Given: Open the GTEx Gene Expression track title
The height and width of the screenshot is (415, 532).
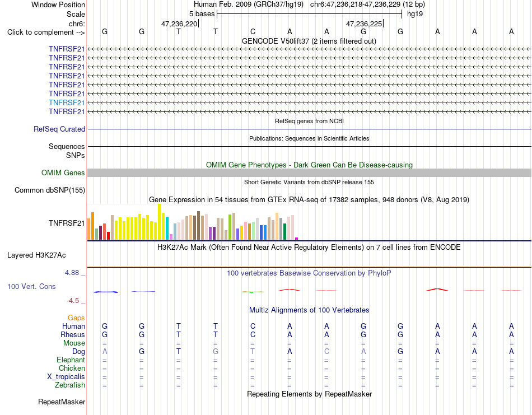Looking at the screenshot, I should [x=309, y=199].
